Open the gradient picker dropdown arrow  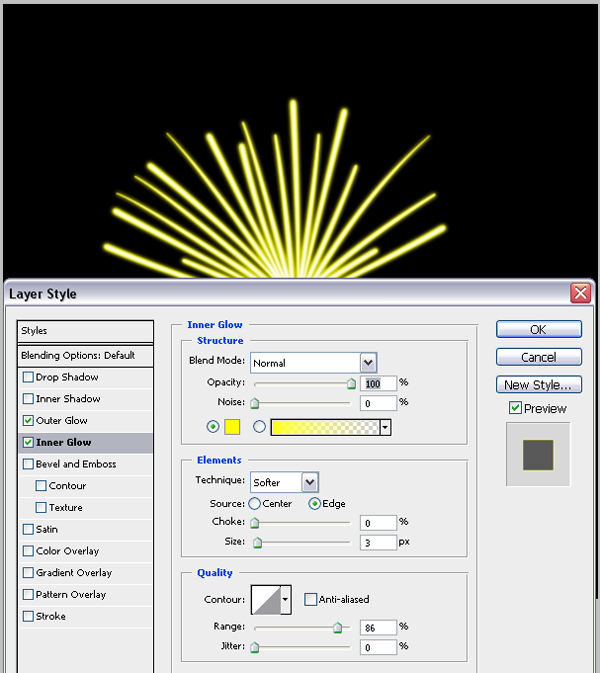(x=385, y=427)
